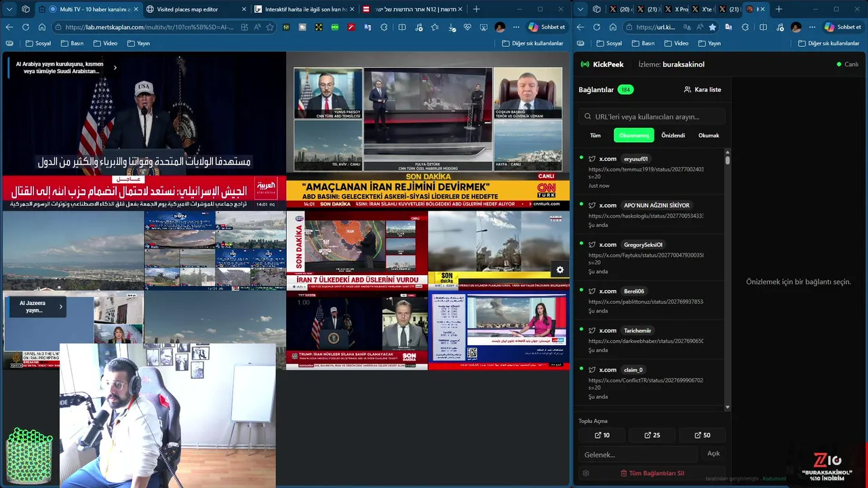Bulk open 25 links in KickPeek
The image size is (868, 488).
point(652,435)
